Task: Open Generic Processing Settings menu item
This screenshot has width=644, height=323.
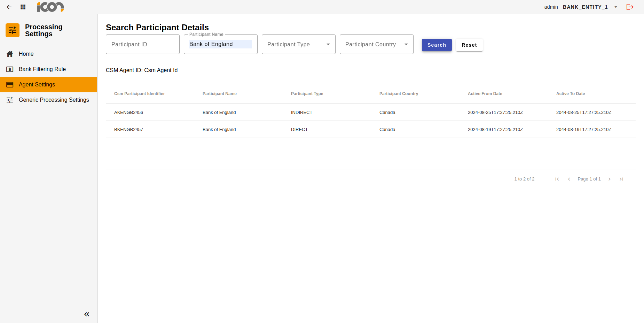Action: 54,100
